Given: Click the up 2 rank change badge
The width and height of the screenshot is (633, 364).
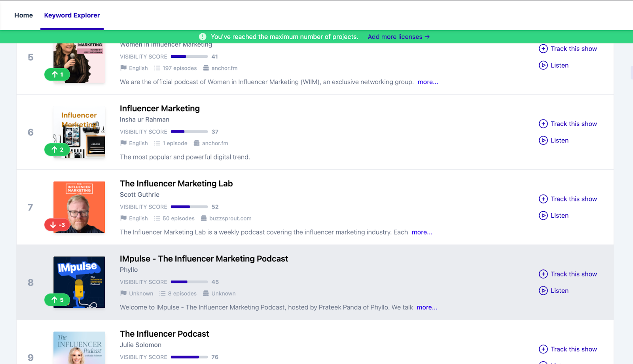Looking at the screenshot, I should (x=57, y=150).
